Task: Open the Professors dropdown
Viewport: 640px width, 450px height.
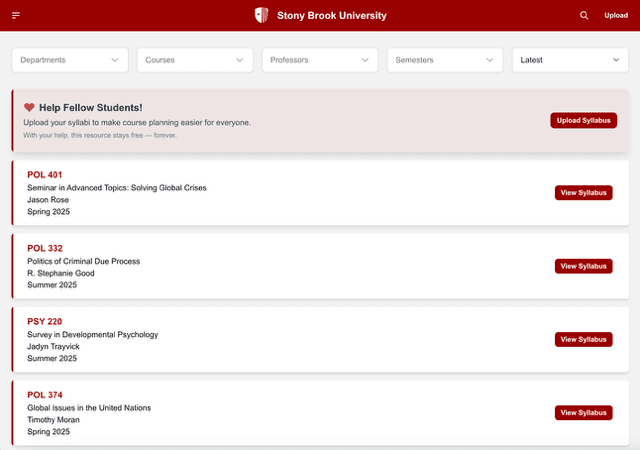Action: pyautogui.click(x=320, y=60)
